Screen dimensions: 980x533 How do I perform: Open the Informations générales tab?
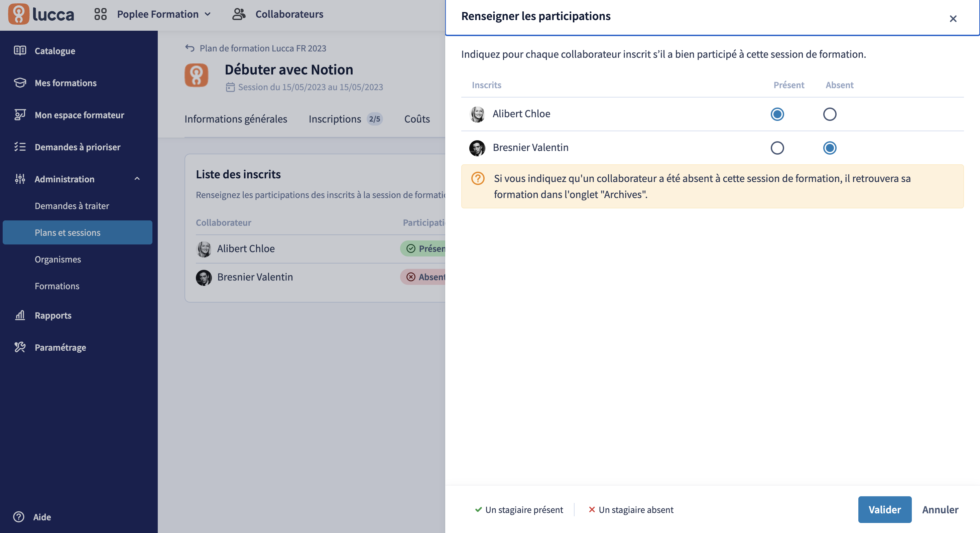[x=236, y=119]
